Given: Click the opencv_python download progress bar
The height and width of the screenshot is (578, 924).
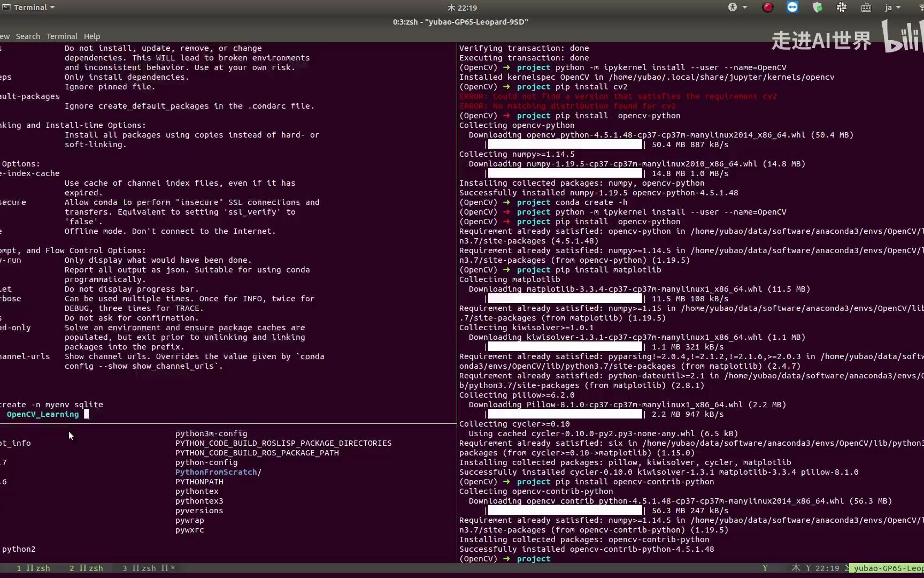Looking at the screenshot, I should point(565,144).
